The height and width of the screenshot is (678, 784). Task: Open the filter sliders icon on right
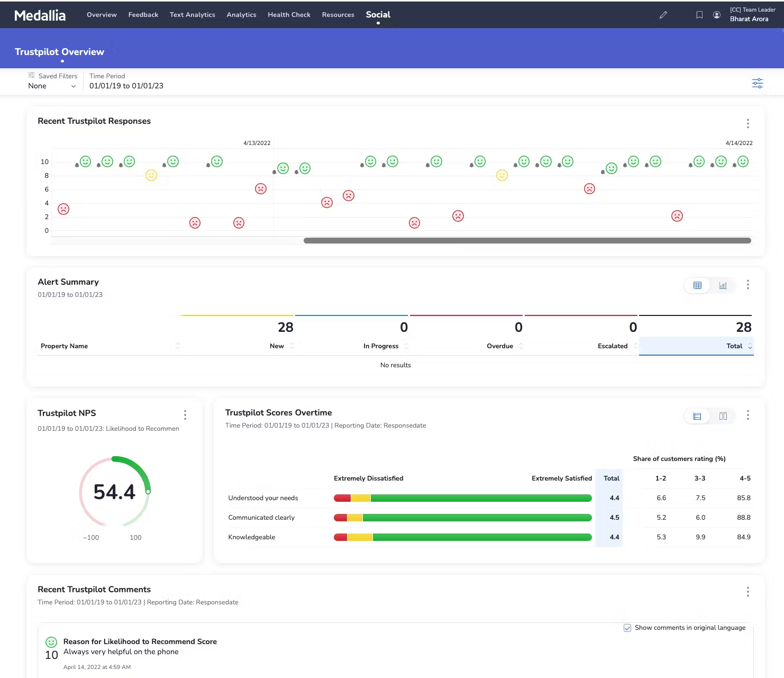(x=757, y=83)
